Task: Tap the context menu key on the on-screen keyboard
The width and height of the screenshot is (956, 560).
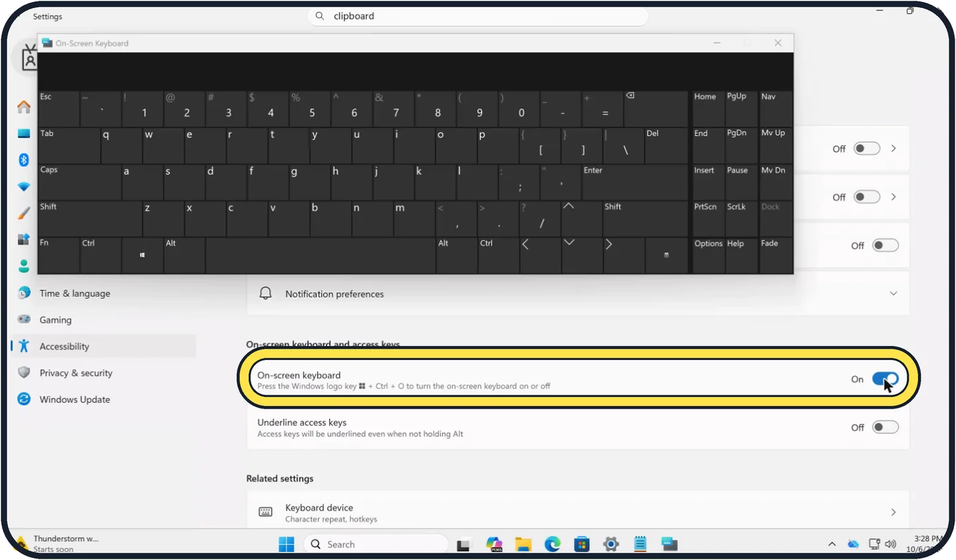Action: [x=667, y=255]
